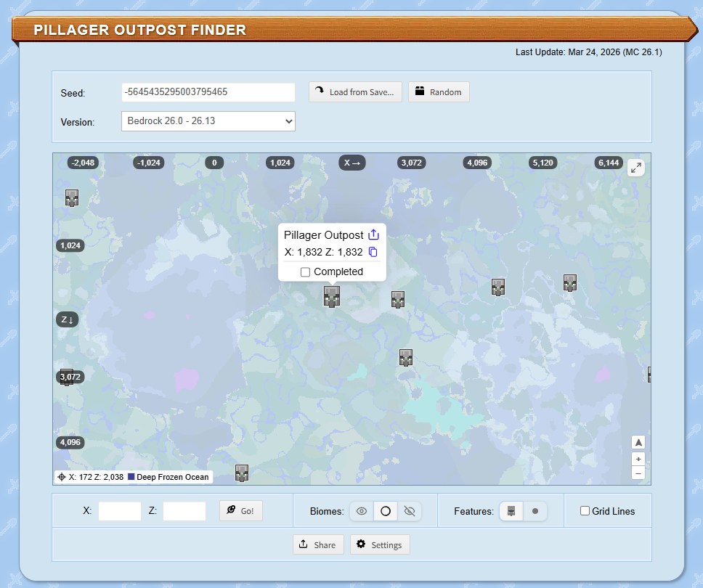Screen dimensions: 703x588
Task: Click the Go! button
Action: 241,510
